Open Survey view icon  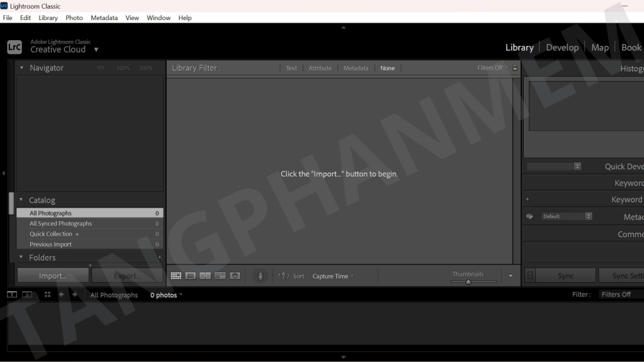(219, 276)
